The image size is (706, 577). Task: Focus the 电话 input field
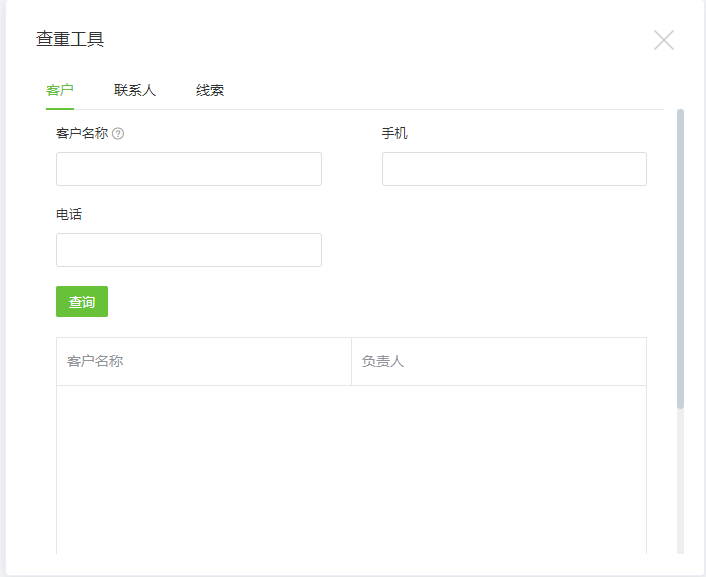[189, 250]
